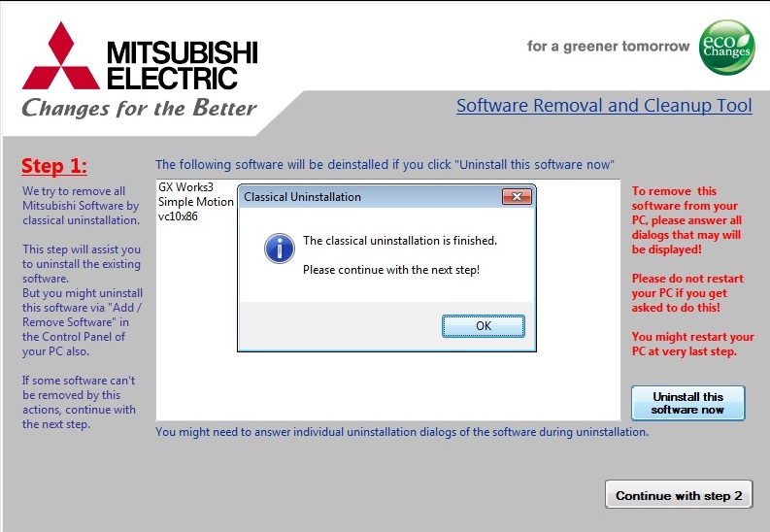Click the 'classical uninstallation is finished' message
The height and width of the screenshot is (532, 770).
tap(400, 241)
